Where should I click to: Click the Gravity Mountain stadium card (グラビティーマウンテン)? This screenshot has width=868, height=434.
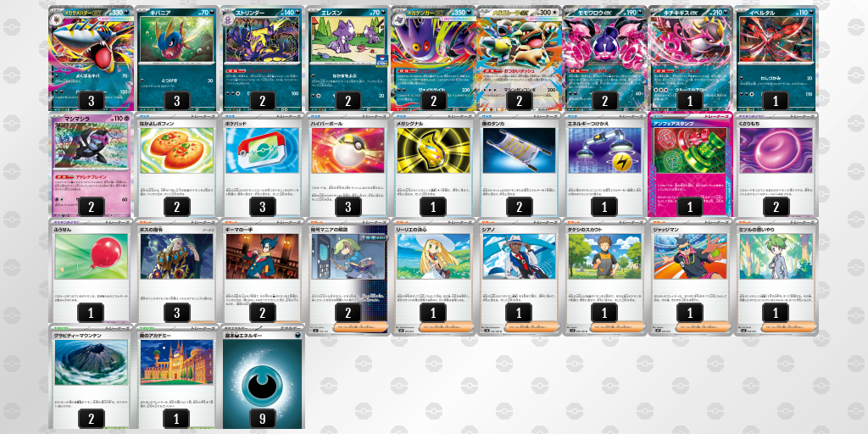(92, 376)
